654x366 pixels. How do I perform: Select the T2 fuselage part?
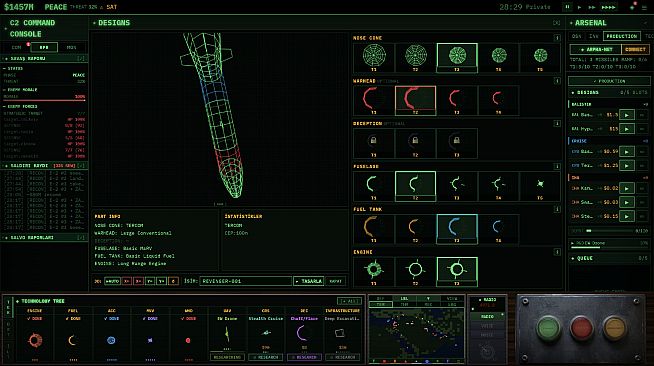coord(415,186)
